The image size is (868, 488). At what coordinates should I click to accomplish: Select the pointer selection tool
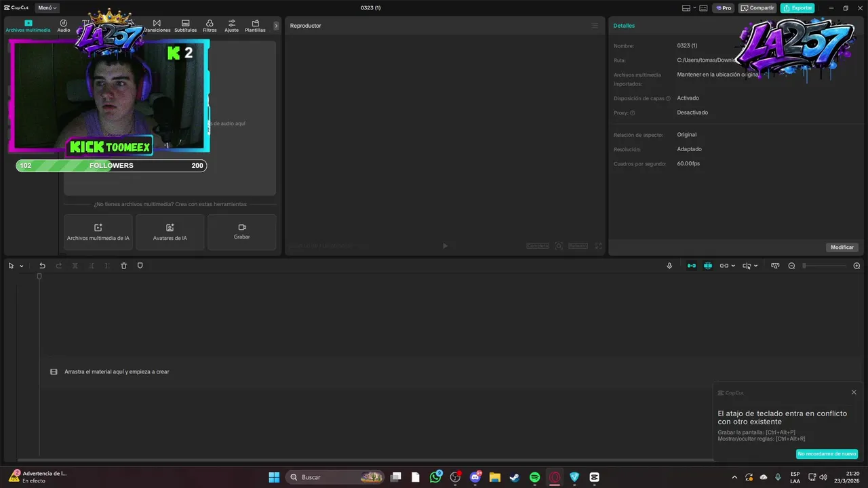pyautogui.click(x=11, y=266)
